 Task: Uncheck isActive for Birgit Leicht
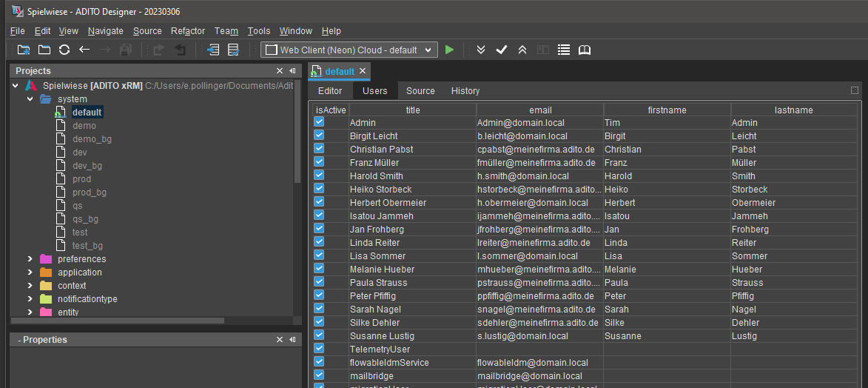(319, 135)
